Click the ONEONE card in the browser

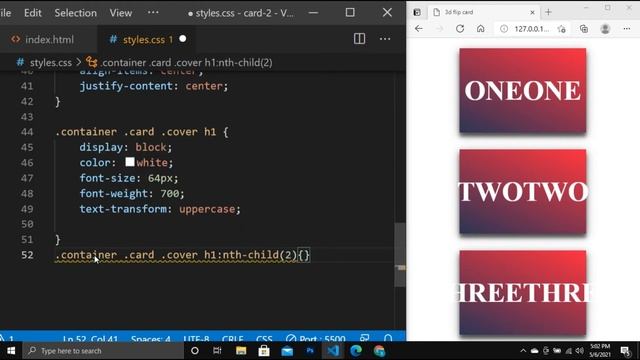tap(522, 90)
